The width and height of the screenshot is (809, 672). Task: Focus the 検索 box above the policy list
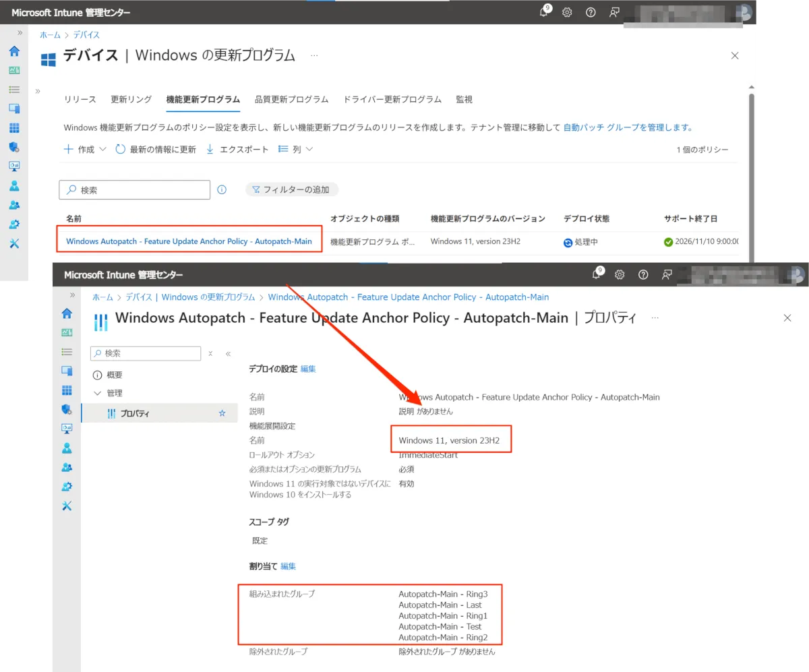coord(135,190)
